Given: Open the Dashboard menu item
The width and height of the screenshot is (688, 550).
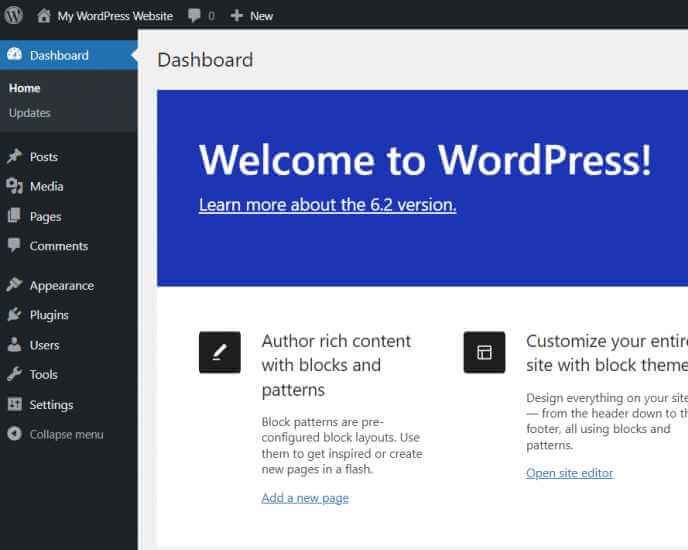Looking at the screenshot, I should tap(68, 55).
